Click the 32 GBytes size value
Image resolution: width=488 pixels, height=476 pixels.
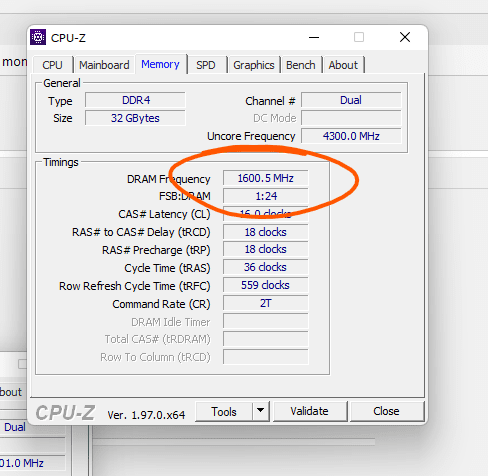135,118
